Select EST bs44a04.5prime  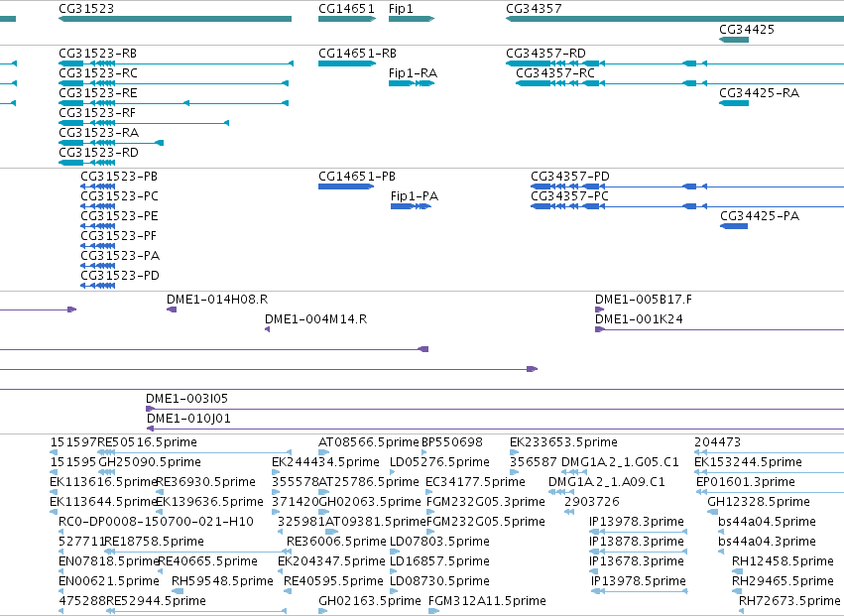[767, 523]
